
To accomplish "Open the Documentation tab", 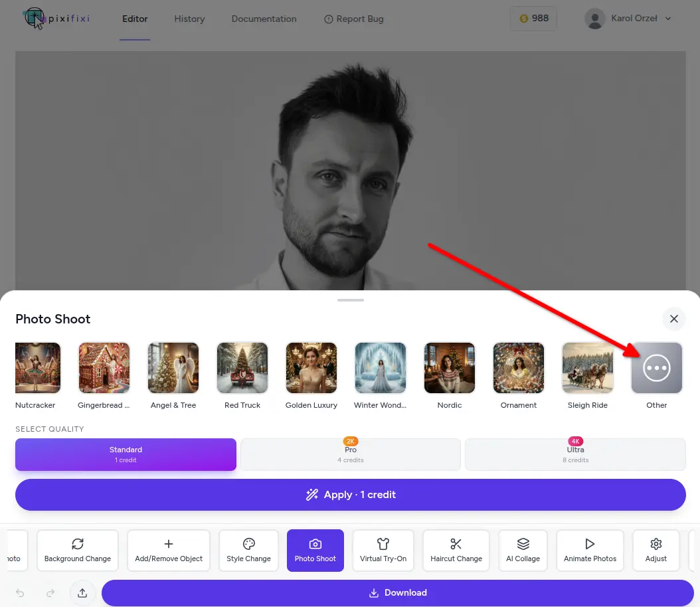I will [264, 19].
